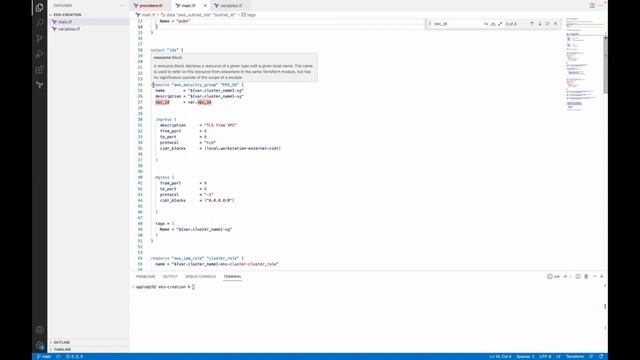Expand the TIMELINE section
This screenshot has height=360, width=640.
[x=88, y=349]
